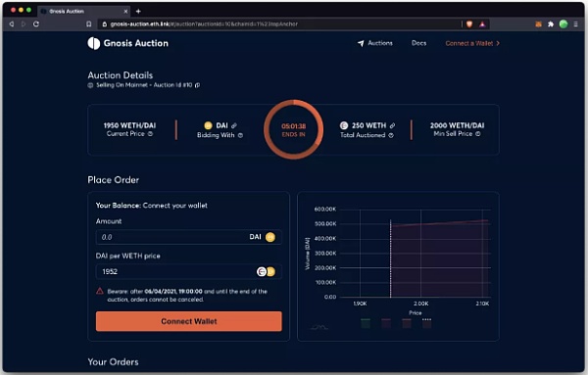This screenshot has height=375, width=588.
Task: Invert the price using the WETH/DAI swap icon
Action: click(x=266, y=271)
